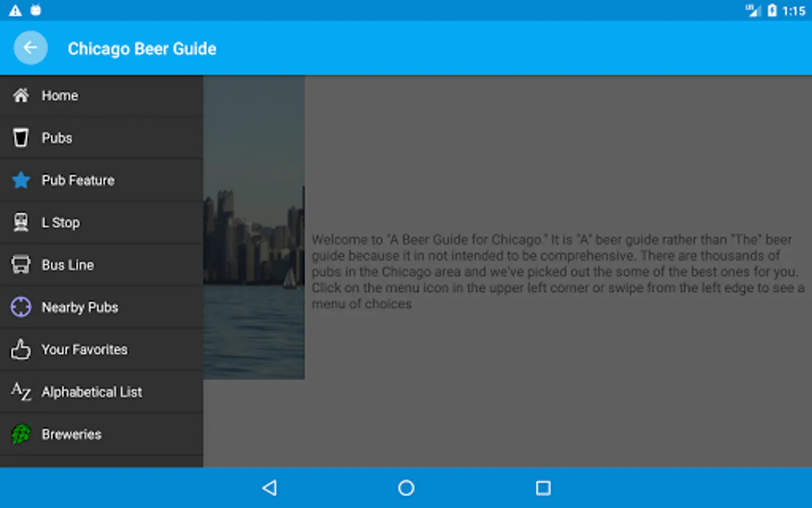Click the Home house icon
This screenshot has height=508, width=812.
coord(21,95)
